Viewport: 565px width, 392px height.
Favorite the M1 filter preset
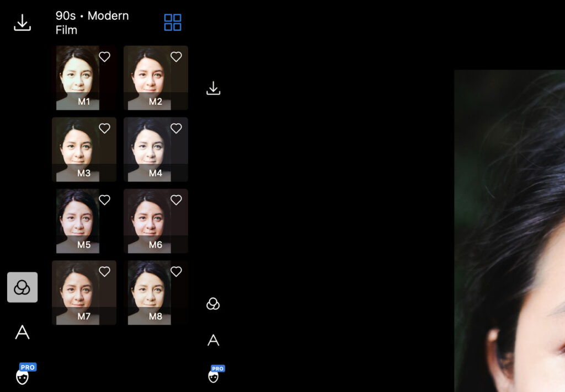[104, 57]
